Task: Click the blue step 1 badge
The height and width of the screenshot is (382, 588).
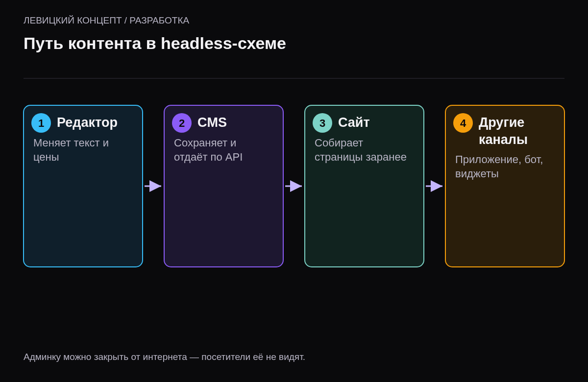Action: point(41,123)
